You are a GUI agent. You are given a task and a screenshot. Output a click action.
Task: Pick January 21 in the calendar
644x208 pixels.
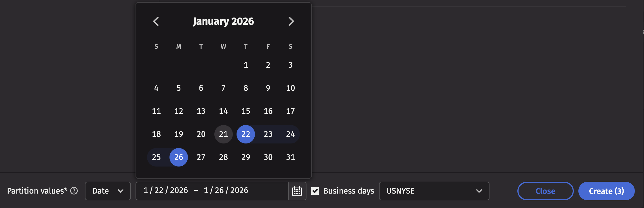click(223, 134)
